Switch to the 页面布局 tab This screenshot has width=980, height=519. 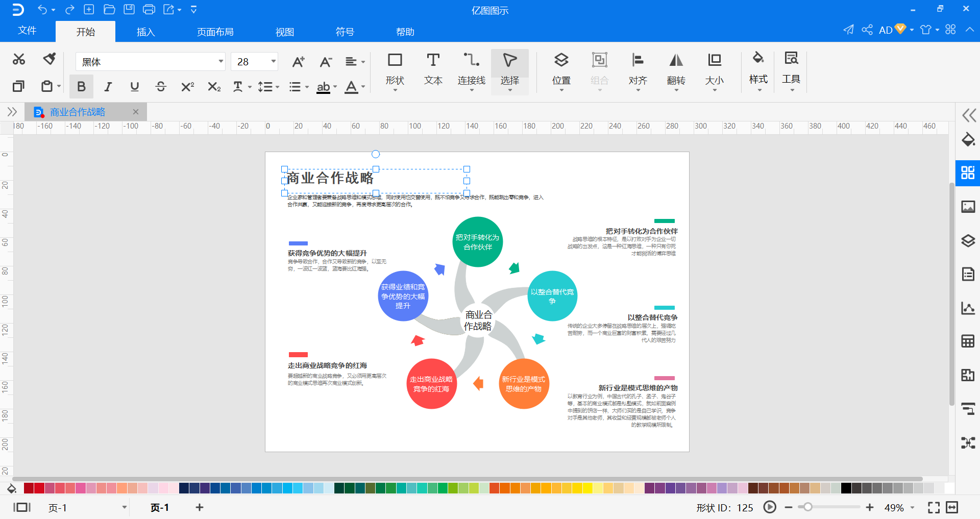(215, 32)
